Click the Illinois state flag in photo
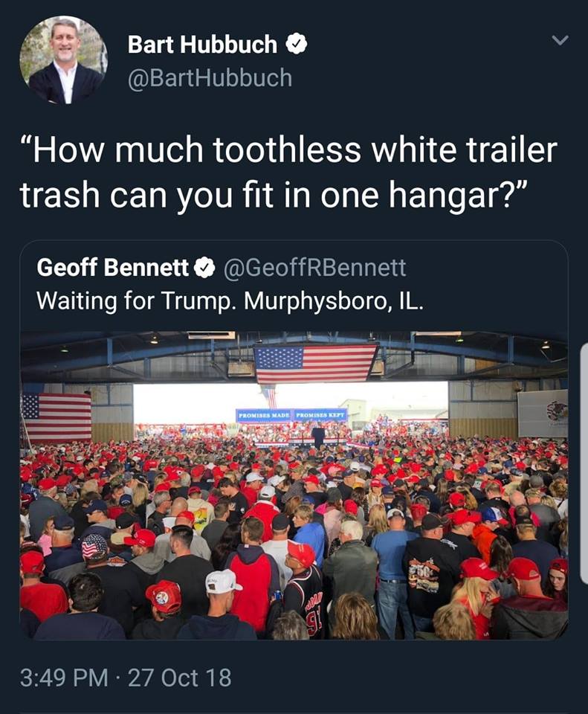This screenshot has height=714, width=588. (543, 413)
